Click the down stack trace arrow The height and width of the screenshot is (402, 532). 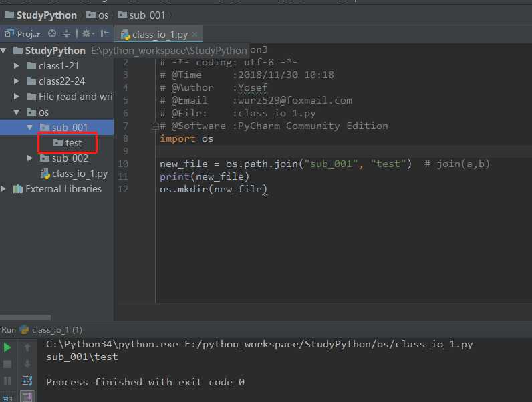click(27, 364)
